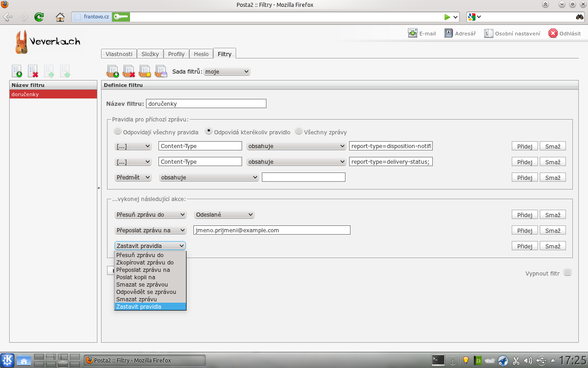The image size is (588, 368).
Task: Open the 'Sada filtrů' dropdown
Action: (227, 72)
